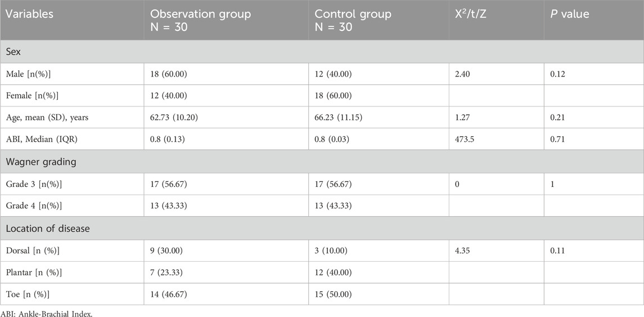Click the P value column header

[x=570, y=14]
